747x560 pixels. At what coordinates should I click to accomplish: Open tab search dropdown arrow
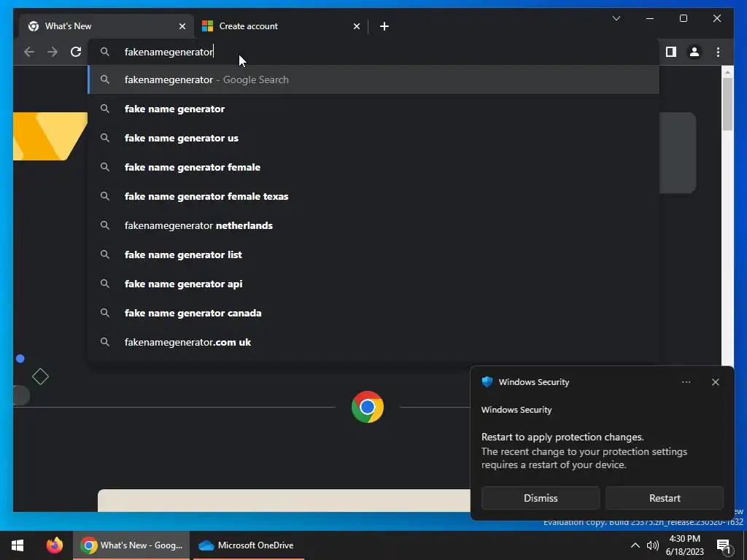(x=616, y=18)
